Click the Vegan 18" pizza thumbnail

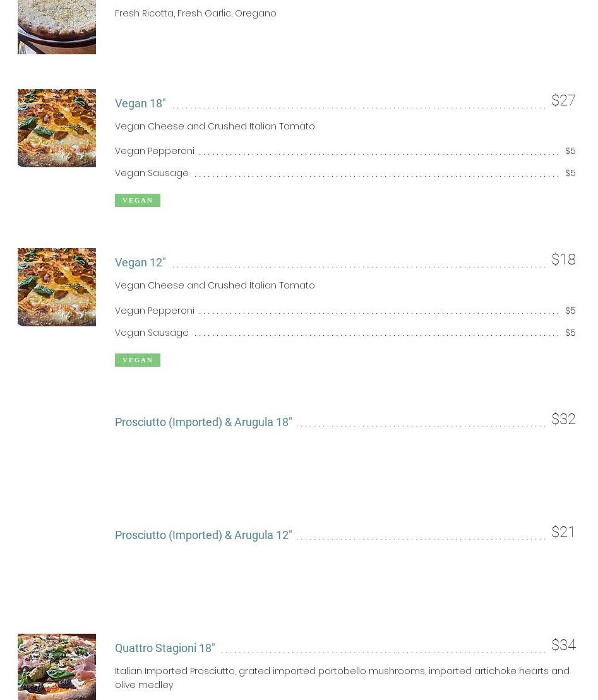(x=57, y=128)
